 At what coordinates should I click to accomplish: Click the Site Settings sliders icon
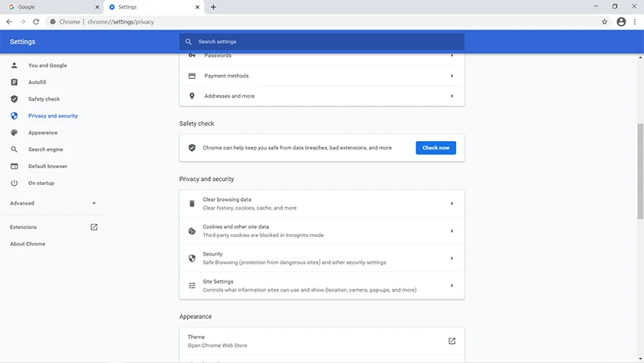[192, 285]
